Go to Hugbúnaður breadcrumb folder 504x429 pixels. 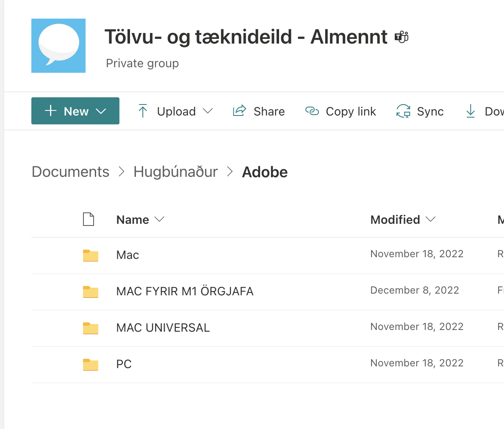[175, 172]
